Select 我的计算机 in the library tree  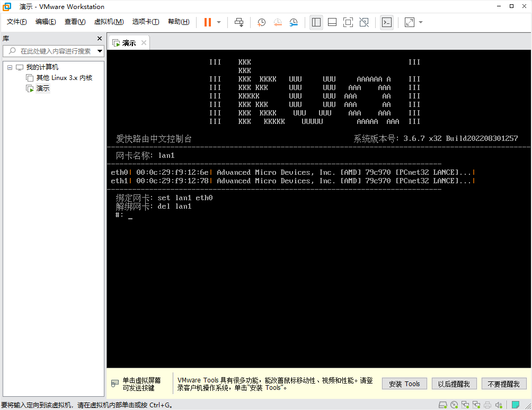point(42,67)
